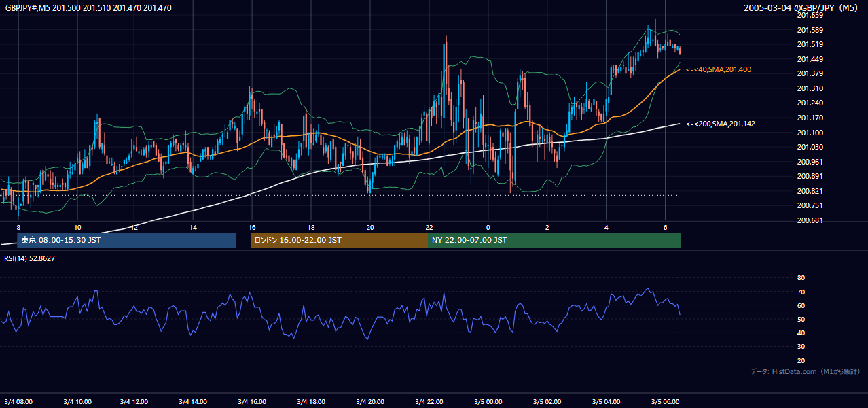Click the 3/4 10:00 time label

(x=77, y=401)
